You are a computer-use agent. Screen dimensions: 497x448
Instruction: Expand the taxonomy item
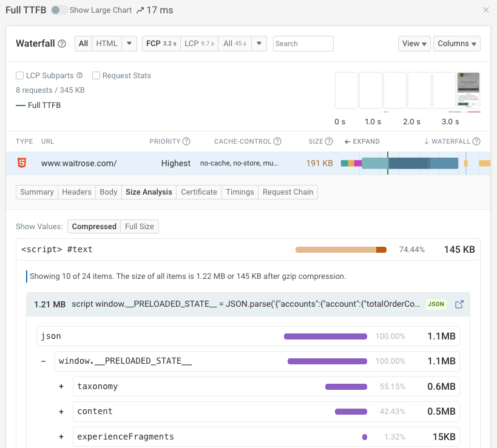(x=61, y=386)
